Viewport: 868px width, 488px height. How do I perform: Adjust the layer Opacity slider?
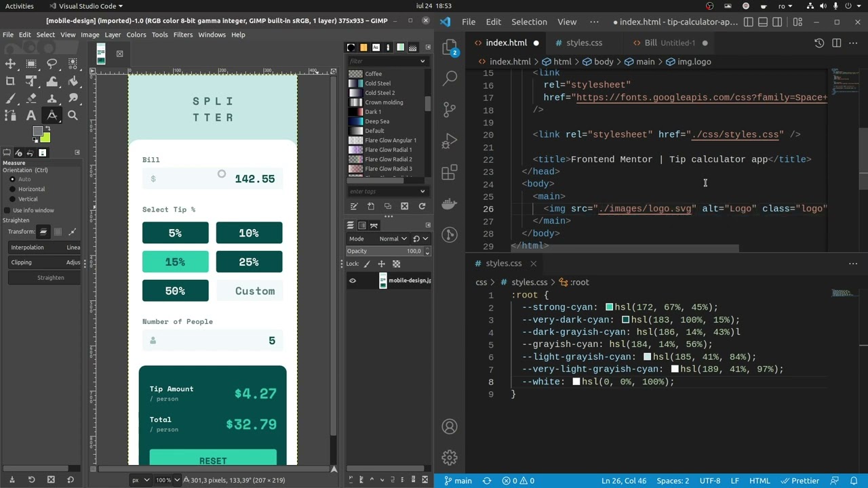point(389,251)
